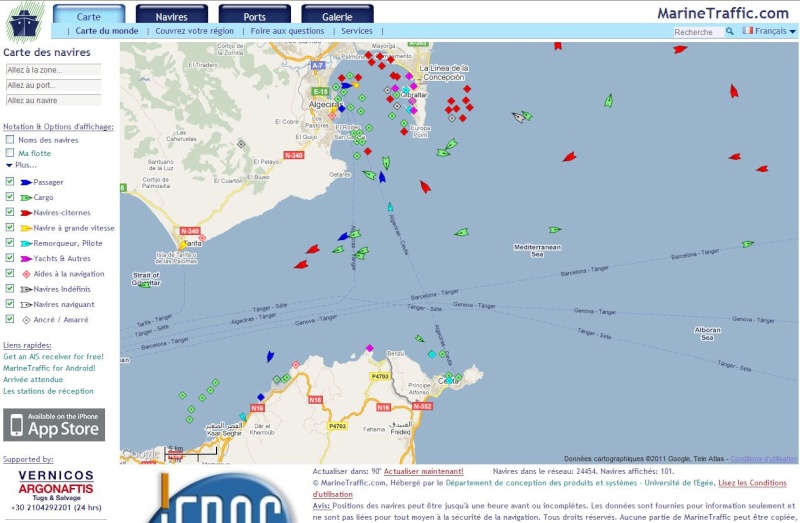Click the yellow high-speed vessel at Tarifa
800x523 pixels.
tap(182, 245)
